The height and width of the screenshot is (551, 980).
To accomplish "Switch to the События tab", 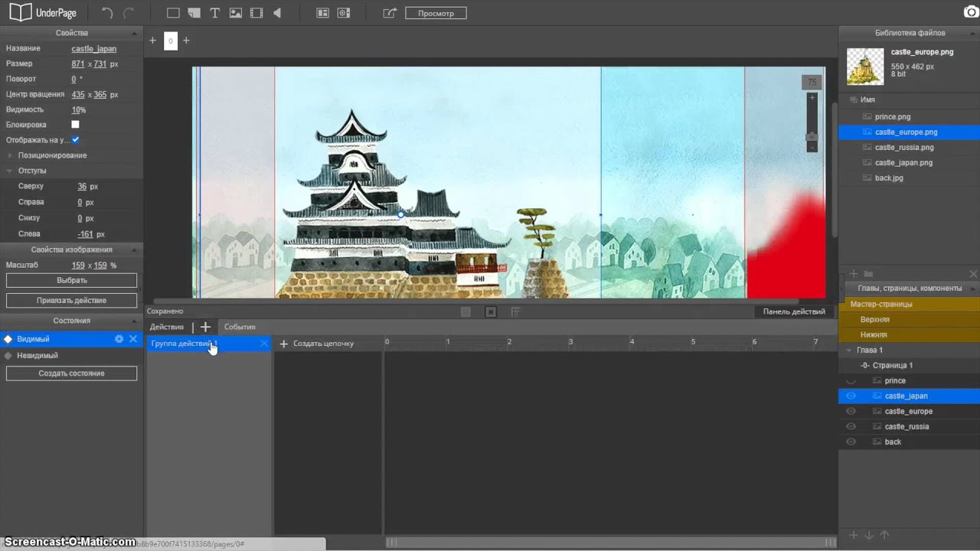I will coord(240,327).
